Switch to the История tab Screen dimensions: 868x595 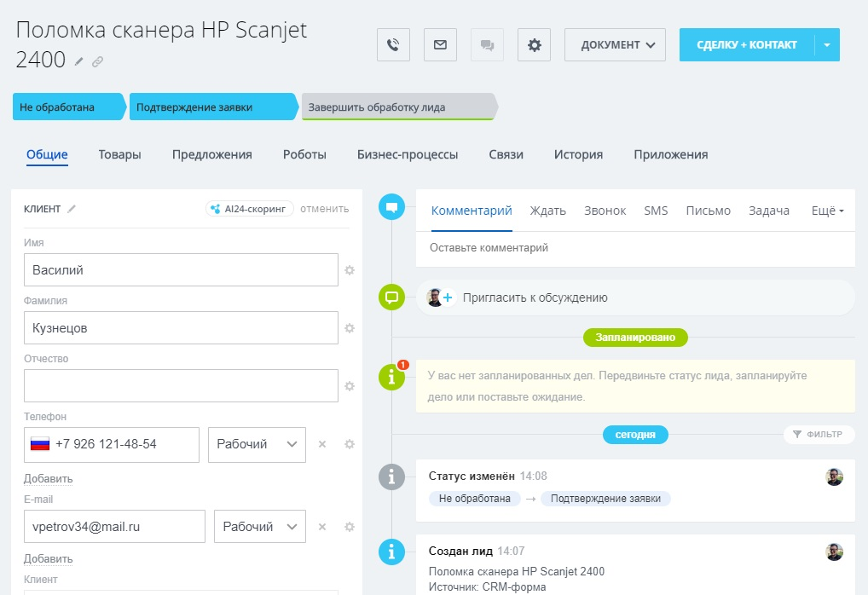578,155
